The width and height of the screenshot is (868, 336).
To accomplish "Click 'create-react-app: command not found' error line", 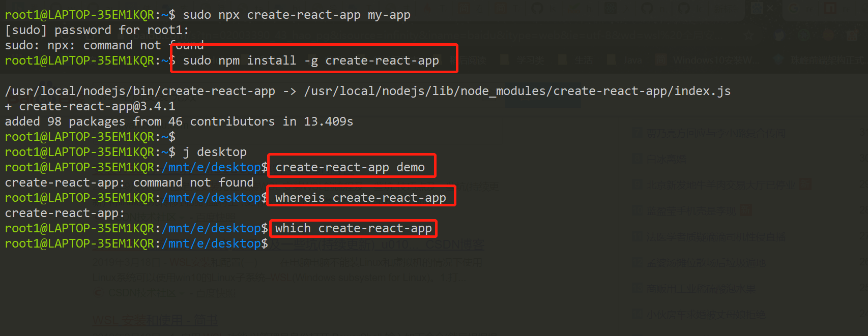I will [x=129, y=182].
